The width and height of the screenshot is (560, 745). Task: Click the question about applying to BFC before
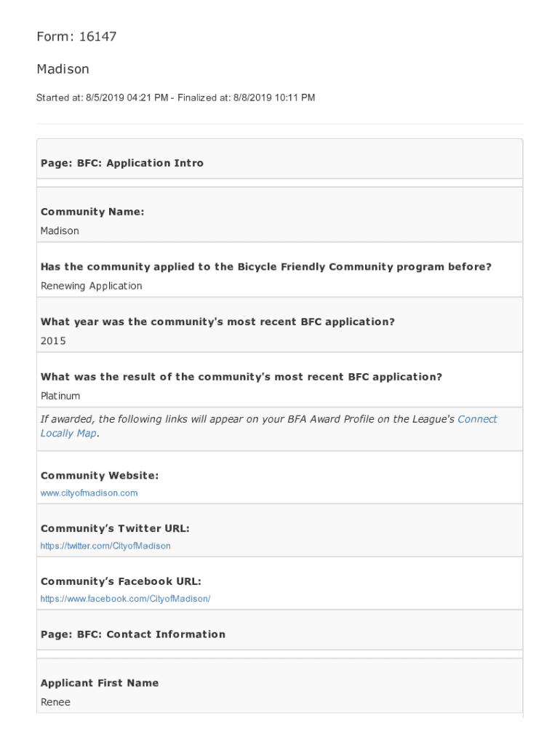coord(265,267)
